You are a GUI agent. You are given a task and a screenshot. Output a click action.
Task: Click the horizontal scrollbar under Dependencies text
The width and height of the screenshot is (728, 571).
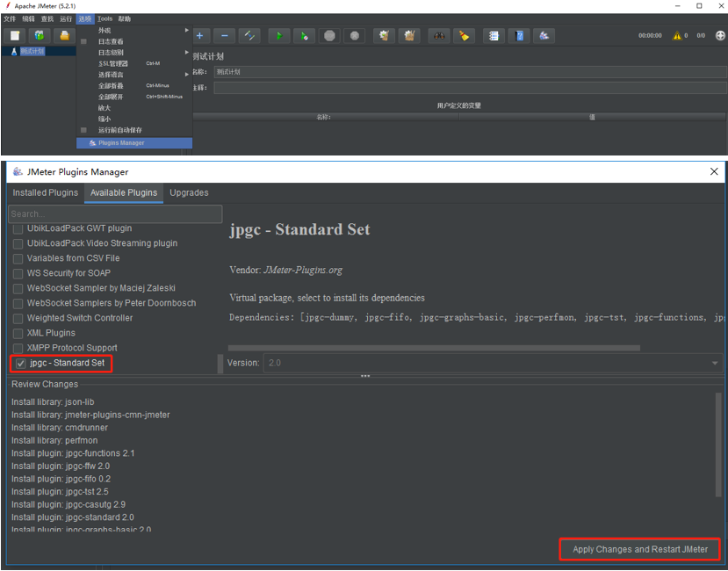click(434, 348)
